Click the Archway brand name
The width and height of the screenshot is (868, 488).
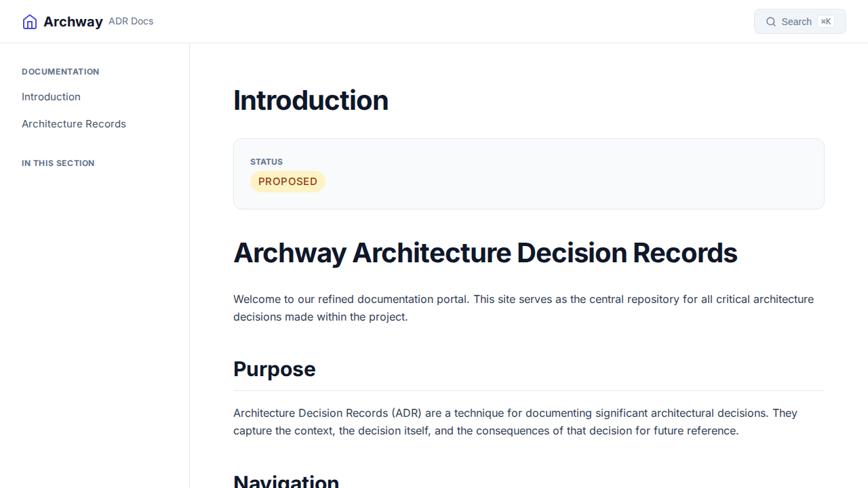pyautogui.click(x=73, y=21)
